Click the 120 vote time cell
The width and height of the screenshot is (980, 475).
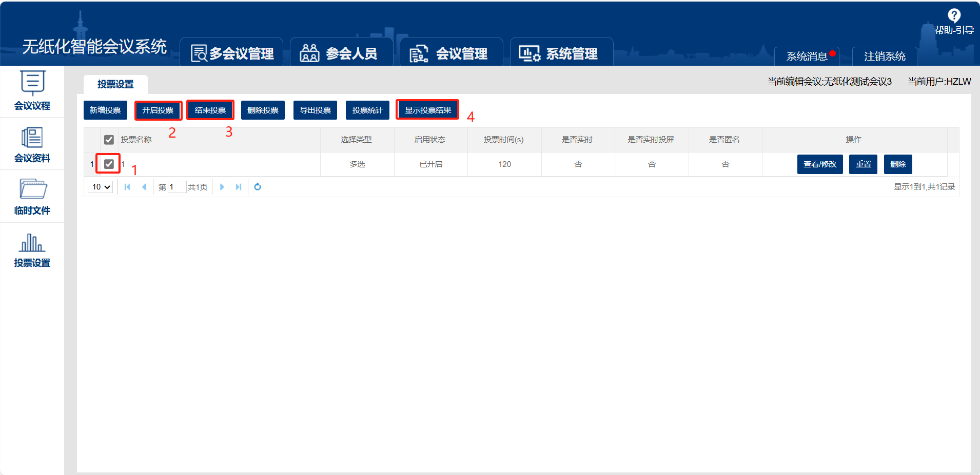pyautogui.click(x=505, y=164)
